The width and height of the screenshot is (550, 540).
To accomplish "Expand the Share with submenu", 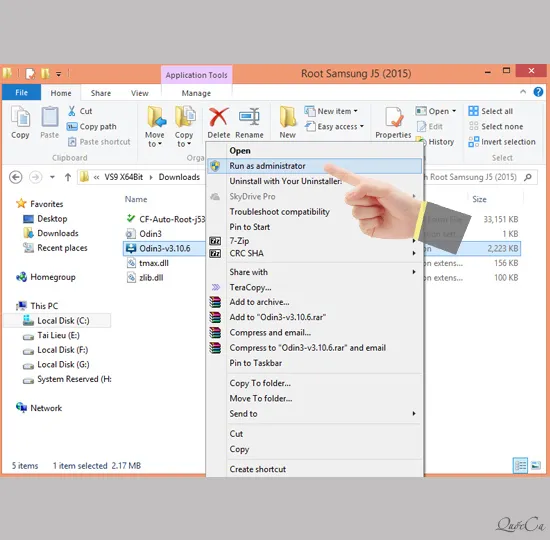I will click(x=314, y=272).
